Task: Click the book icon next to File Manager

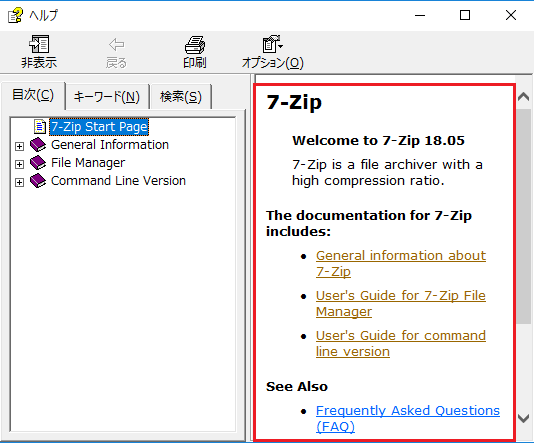Action: 38,163
